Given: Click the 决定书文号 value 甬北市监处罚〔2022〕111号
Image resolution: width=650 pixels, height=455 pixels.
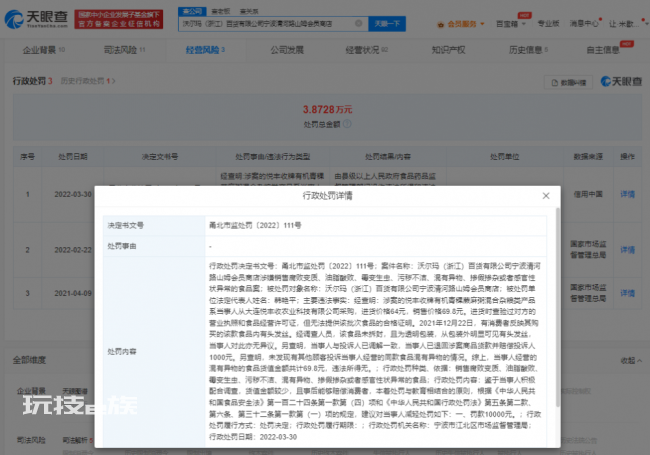Looking at the screenshot, I should (x=255, y=225).
